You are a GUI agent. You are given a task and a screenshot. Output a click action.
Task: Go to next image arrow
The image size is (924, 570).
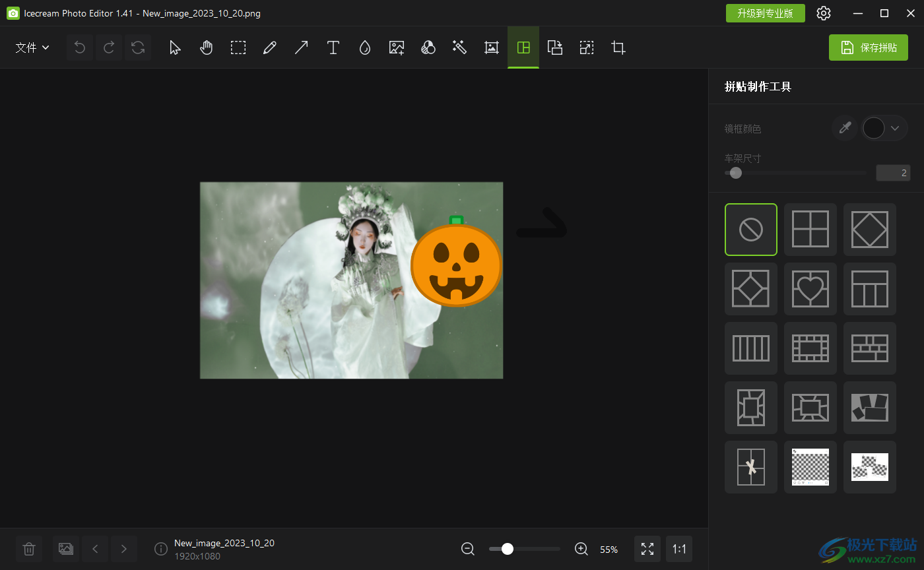tap(124, 549)
